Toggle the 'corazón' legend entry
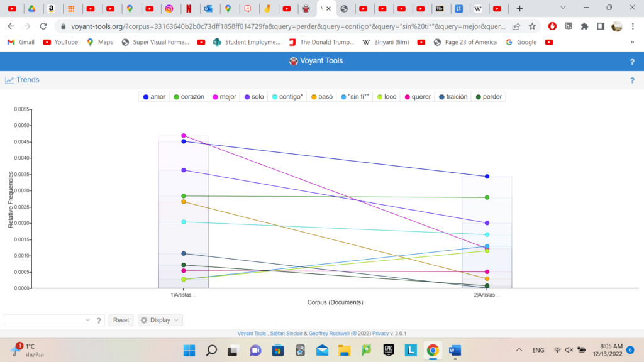The image size is (644, 362). coord(189,97)
